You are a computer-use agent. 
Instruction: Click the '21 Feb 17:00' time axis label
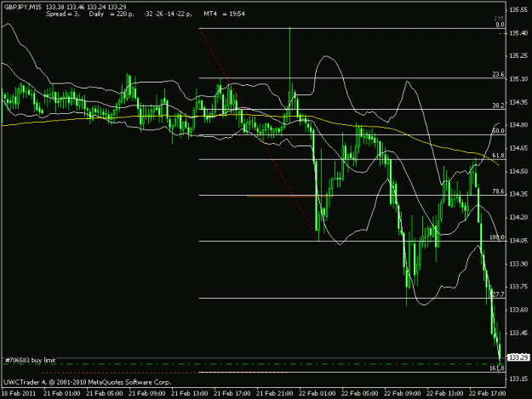click(232, 394)
